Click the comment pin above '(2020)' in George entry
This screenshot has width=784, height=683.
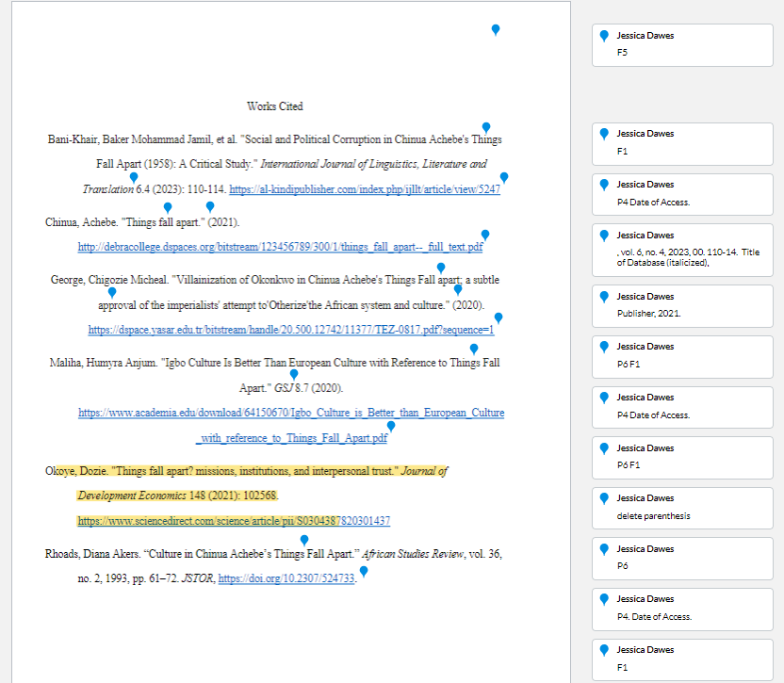458,289
